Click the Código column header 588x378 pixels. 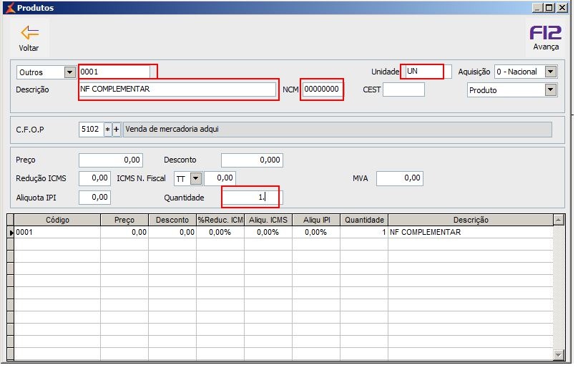coord(57,220)
